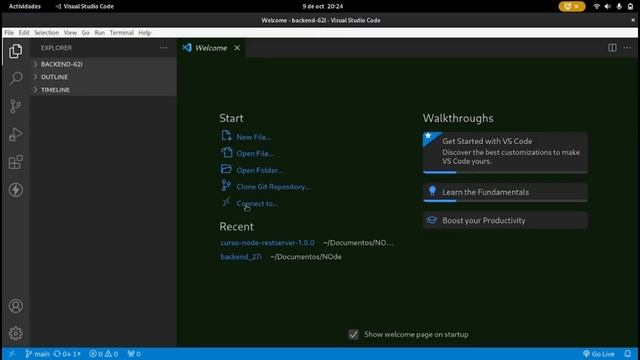Viewport: 640px width, 360px height.
Task: Open the Run menu
Action: point(99,33)
